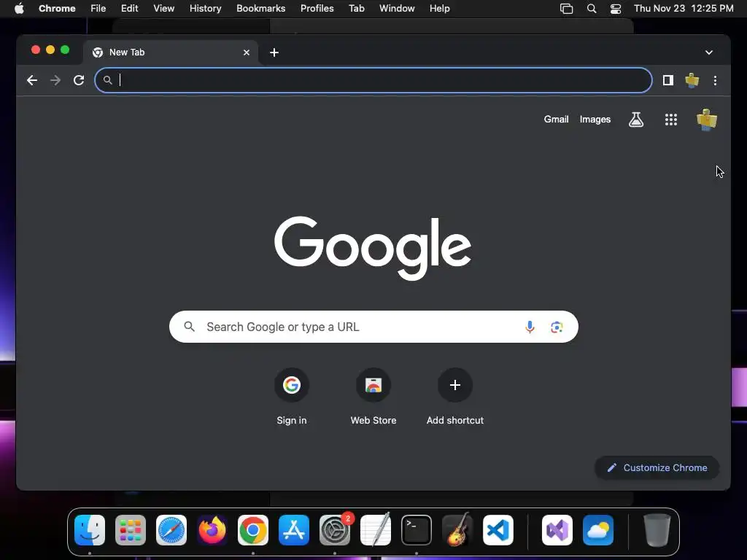Open the Chrome application menu

pyautogui.click(x=57, y=9)
